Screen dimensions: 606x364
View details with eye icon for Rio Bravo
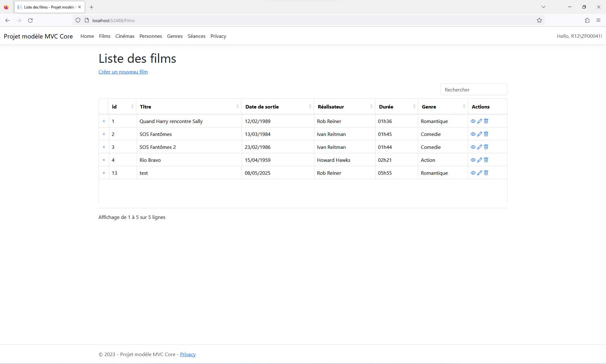tap(473, 160)
